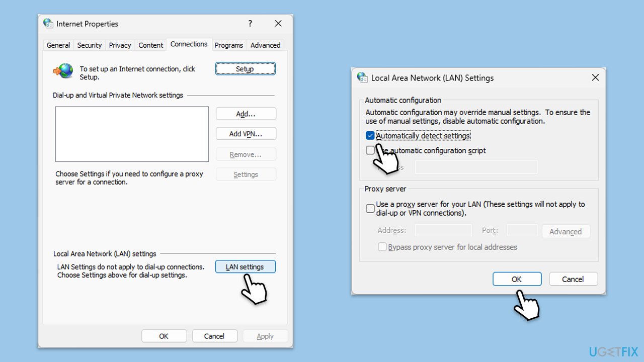Image resolution: width=644 pixels, height=362 pixels.
Task: Click the internet connection setup globe icon
Action: (64, 71)
